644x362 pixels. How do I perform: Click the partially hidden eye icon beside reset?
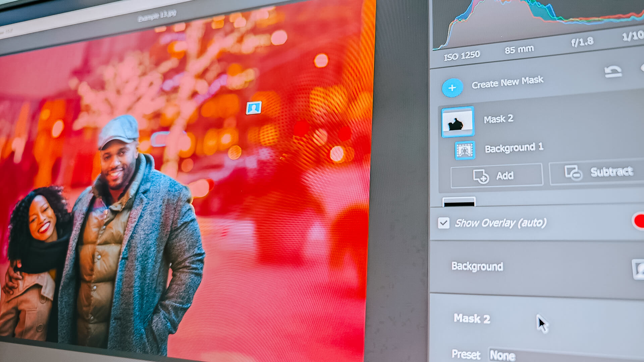(x=642, y=68)
